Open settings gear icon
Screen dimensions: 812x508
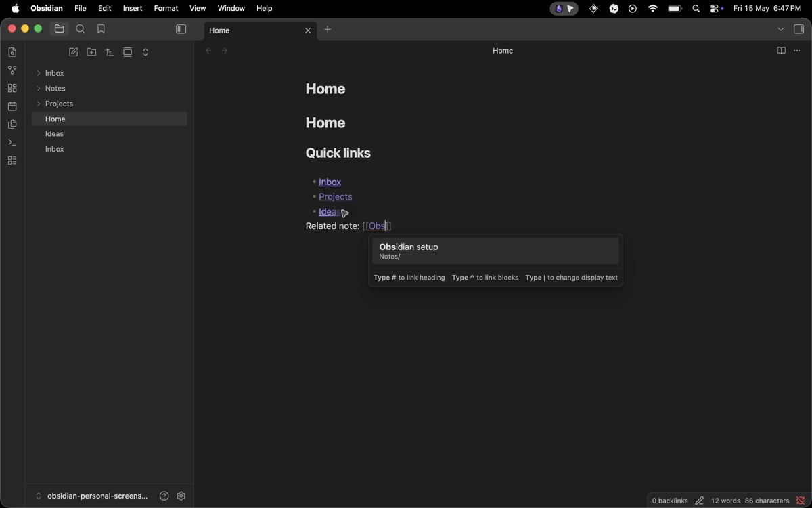pyautogui.click(x=181, y=496)
